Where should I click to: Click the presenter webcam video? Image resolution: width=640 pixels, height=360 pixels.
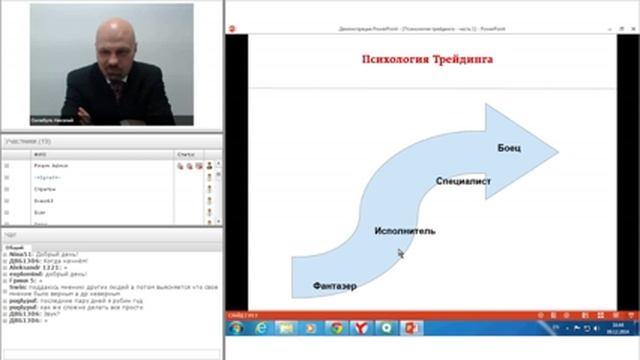[112, 64]
